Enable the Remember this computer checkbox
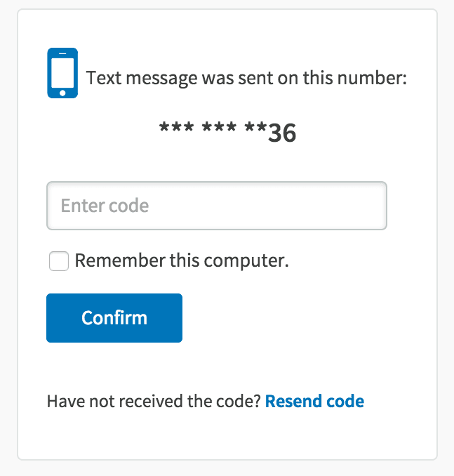Viewport: 454px width, 476px height. pyautogui.click(x=59, y=262)
